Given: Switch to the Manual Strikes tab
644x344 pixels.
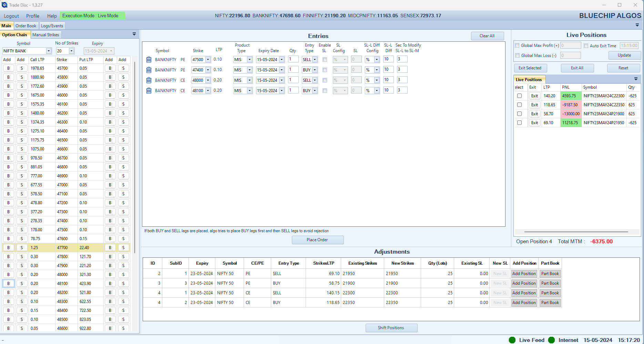Looking at the screenshot, I should click(x=46, y=35).
